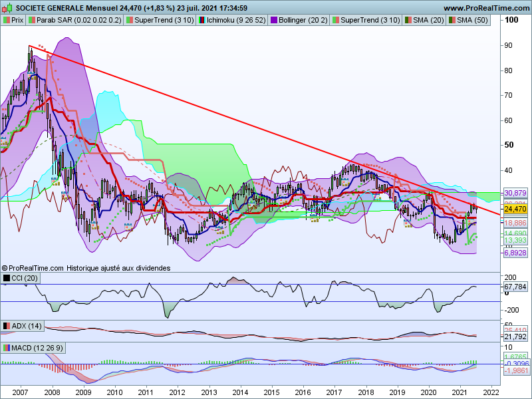The height and width of the screenshot is (399, 532).
Task: Click the SMA (20) legend icon
Action: 408,20
